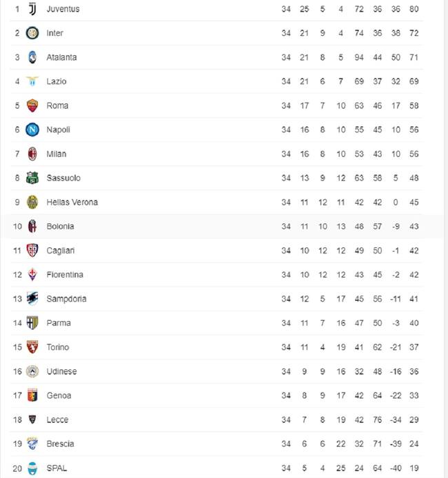Open the Lazio team link
The width and height of the screenshot is (448, 478).
click(x=56, y=81)
